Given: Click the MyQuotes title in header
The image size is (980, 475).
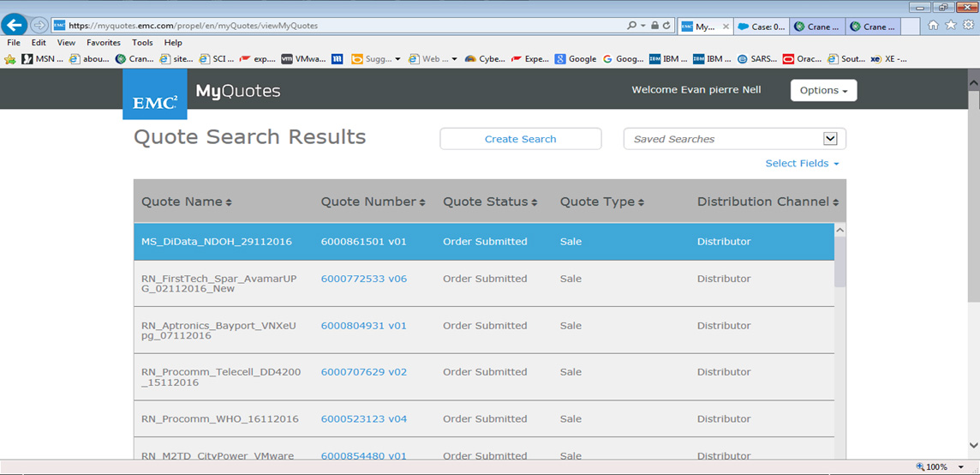Looking at the screenshot, I should coord(238,92).
